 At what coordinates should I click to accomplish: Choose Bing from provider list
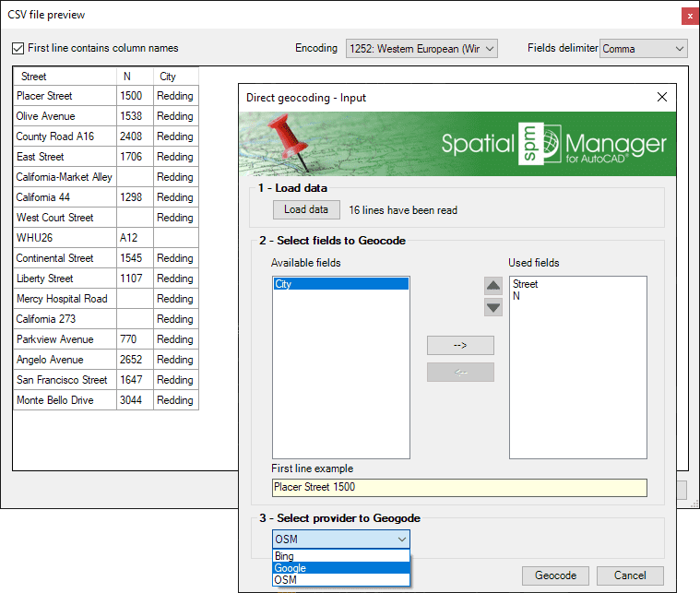[340, 556]
